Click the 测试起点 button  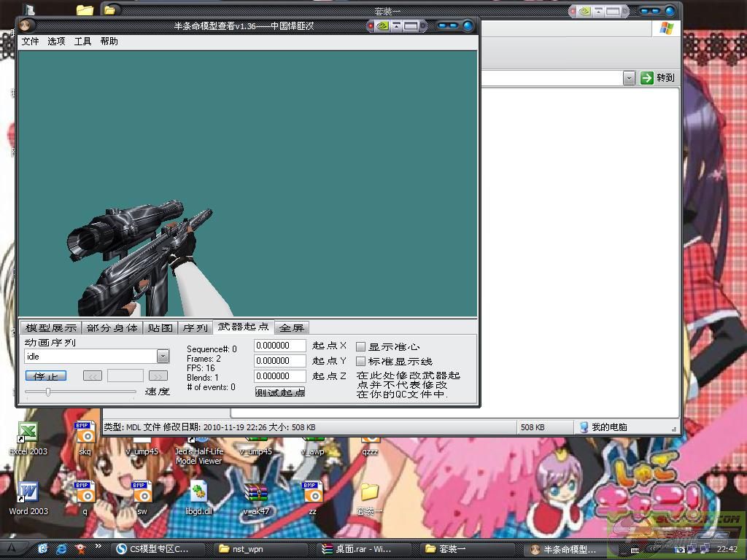(x=280, y=392)
